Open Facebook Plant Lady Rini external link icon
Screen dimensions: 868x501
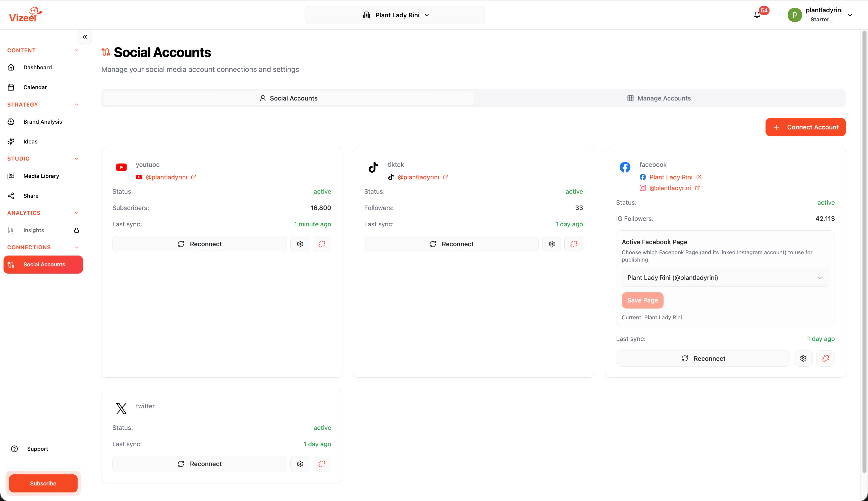(699, 177)
